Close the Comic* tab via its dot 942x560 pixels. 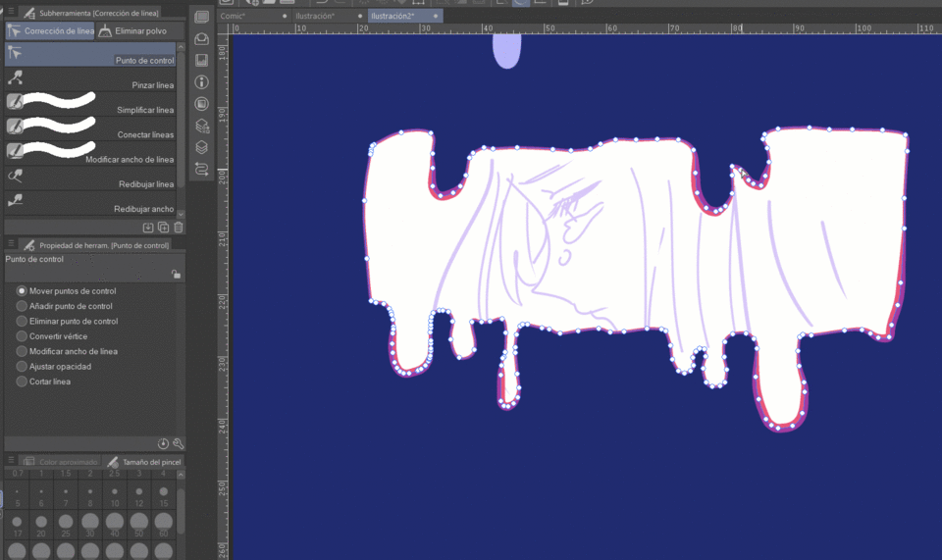pos(285,17)
